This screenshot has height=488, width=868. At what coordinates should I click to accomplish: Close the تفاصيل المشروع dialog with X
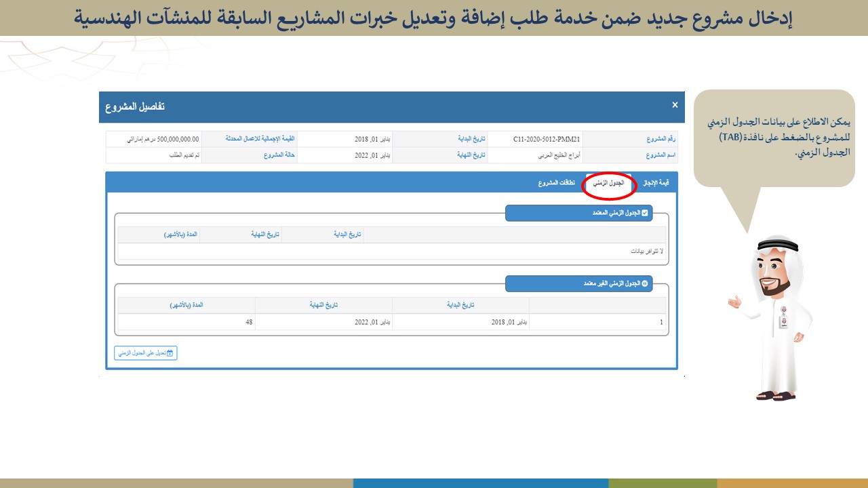675,105
